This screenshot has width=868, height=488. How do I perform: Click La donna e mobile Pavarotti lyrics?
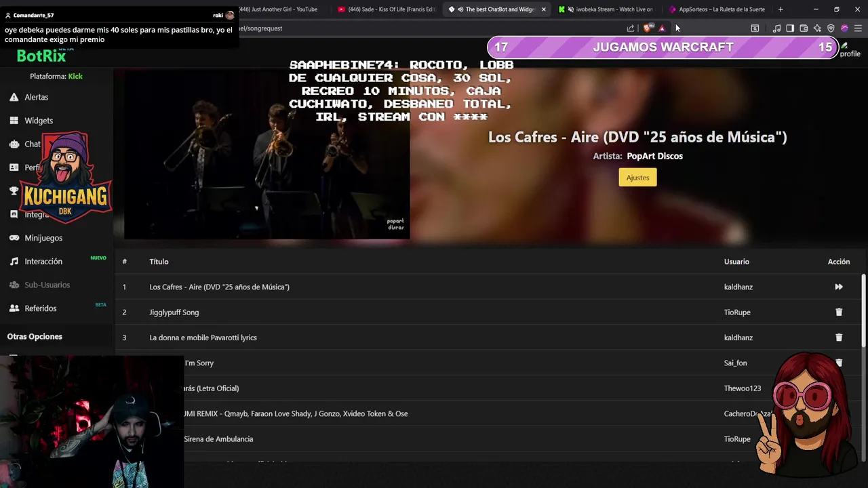203,338
